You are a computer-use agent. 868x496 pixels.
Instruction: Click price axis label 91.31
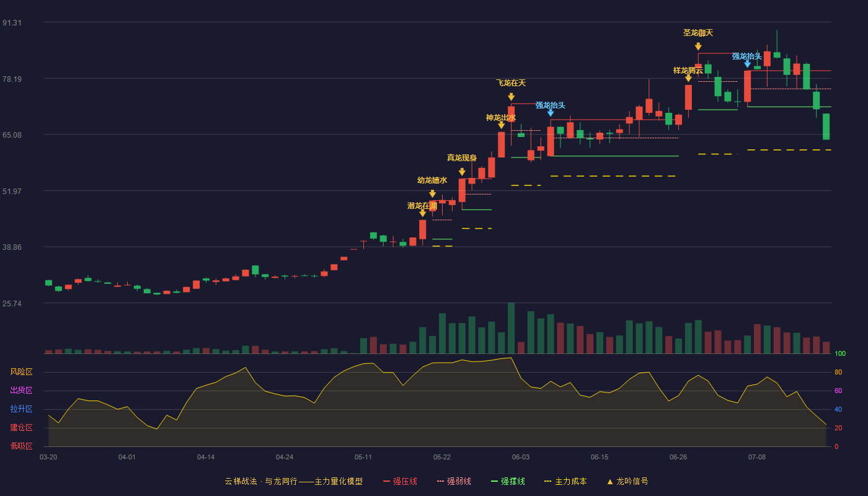click(12, 23)
